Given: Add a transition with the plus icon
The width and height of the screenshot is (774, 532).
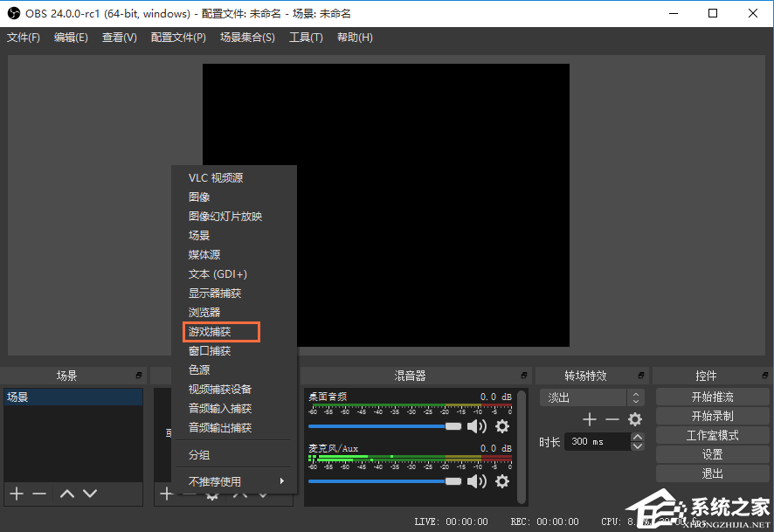Looking at the screenshot, I should [x=590, y=419].
